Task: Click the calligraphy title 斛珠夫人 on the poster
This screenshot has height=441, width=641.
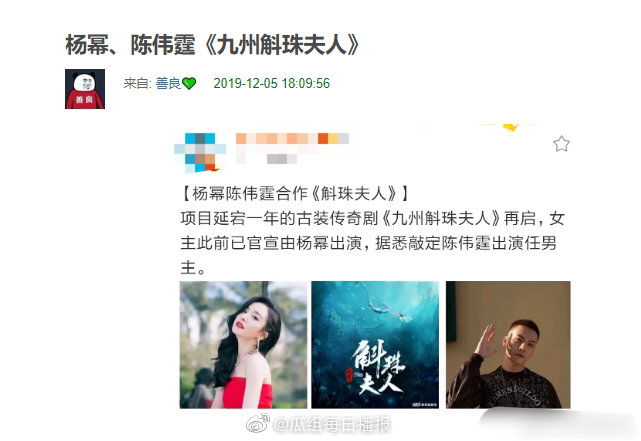Action: (x=378, y=368)
